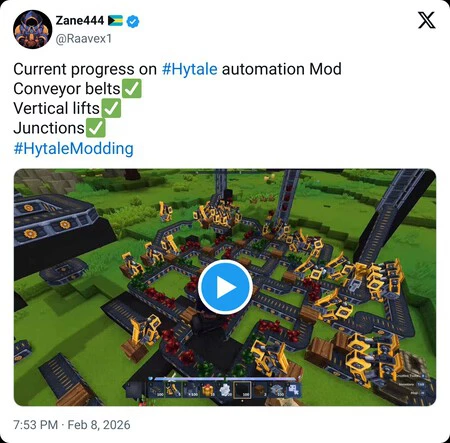Click the Junctions green checkmark
450x443 pixels.
coord(96,128)
